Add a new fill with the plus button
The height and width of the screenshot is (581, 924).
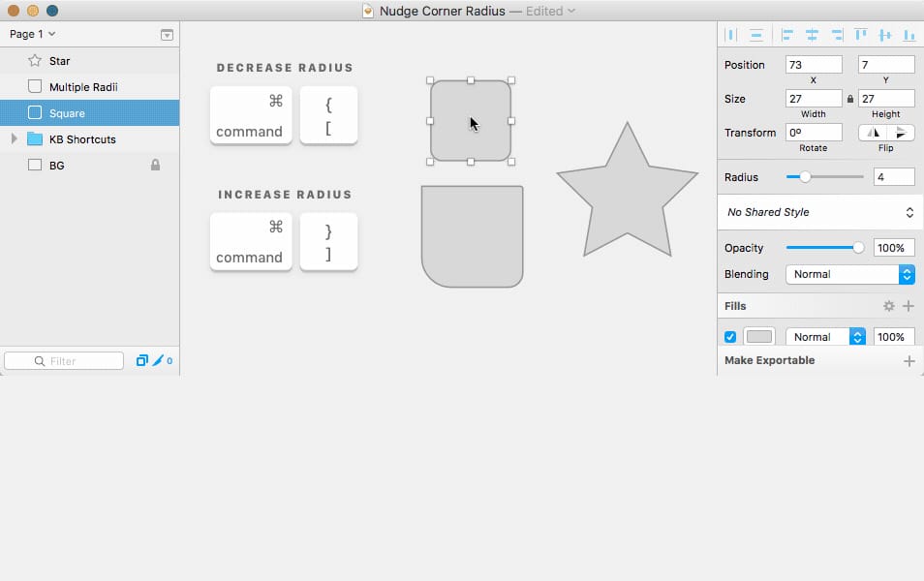(909, 306)
